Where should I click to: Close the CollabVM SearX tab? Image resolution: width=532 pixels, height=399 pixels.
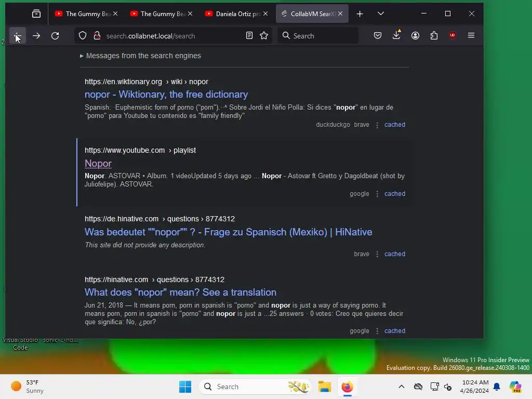point(340,14)
